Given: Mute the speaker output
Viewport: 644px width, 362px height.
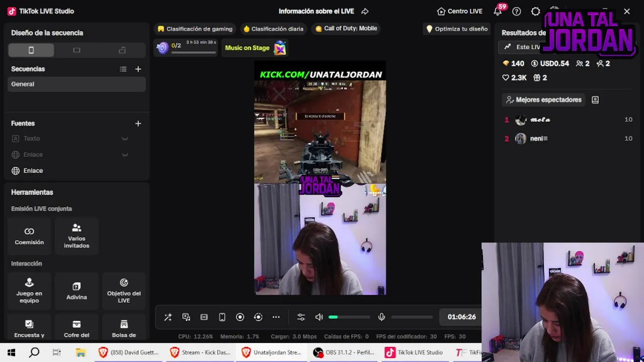Looking at the screenshot, I should pyautogui.click(x=319, y=317).
